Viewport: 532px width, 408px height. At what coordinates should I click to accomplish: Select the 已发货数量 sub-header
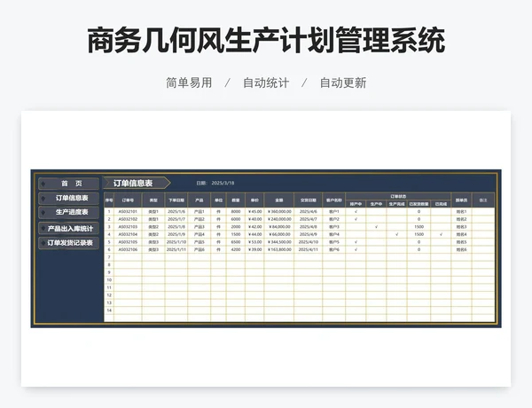coord(419,204)
